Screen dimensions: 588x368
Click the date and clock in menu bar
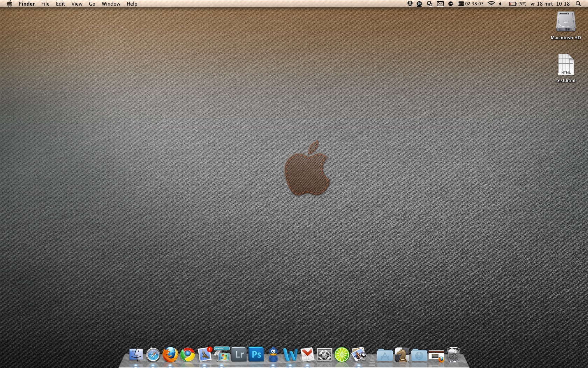tap(550, 4)
